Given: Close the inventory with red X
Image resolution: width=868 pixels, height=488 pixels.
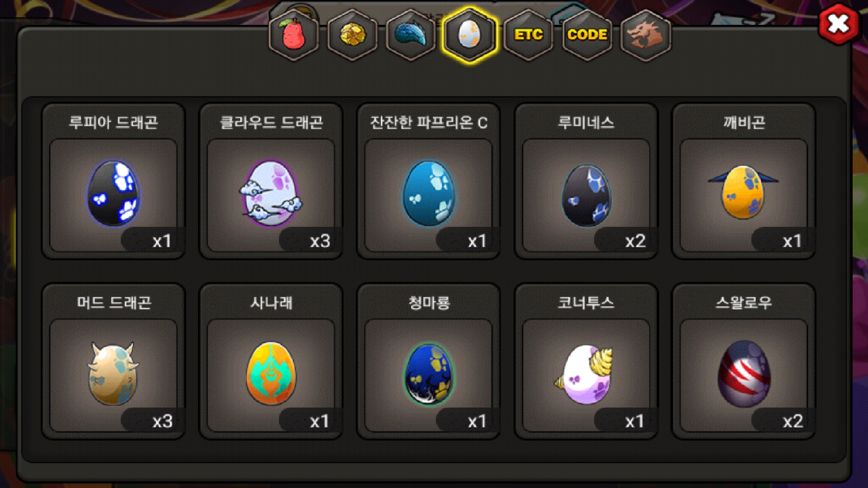Looking at the screenshot, I should 839,23.
